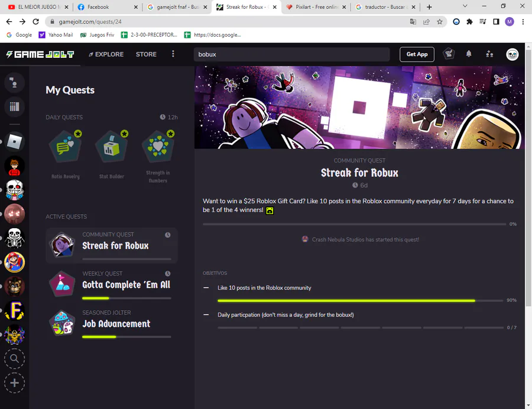Open the Sans skull with glasses community
The image size is (532, 409).
click(14, 190)
